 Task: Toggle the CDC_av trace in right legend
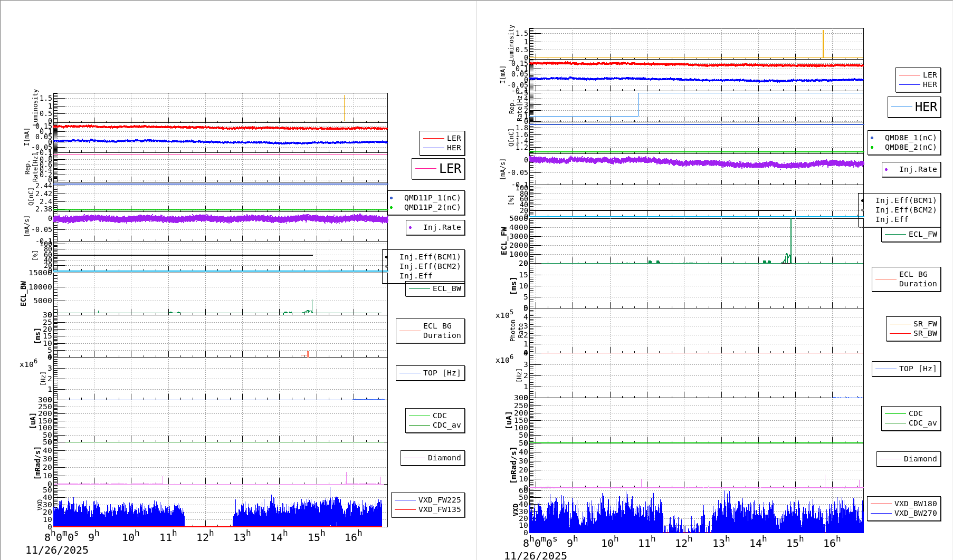922,422
